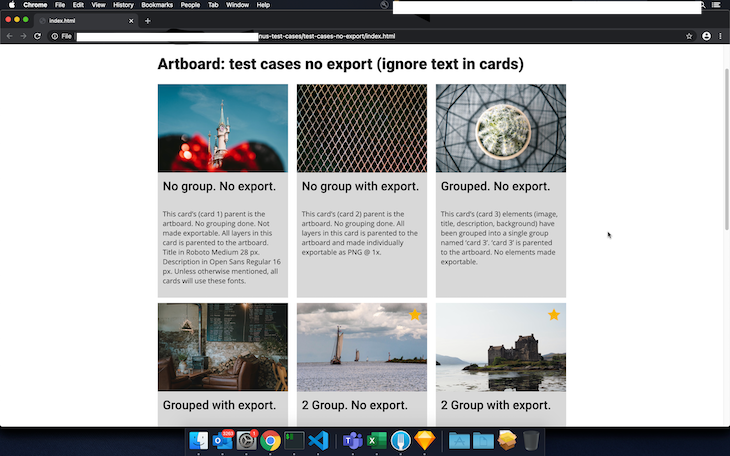Screen dimensions: 730x456
Task: Click the sailboat photo
Action: tap(362, 347)
